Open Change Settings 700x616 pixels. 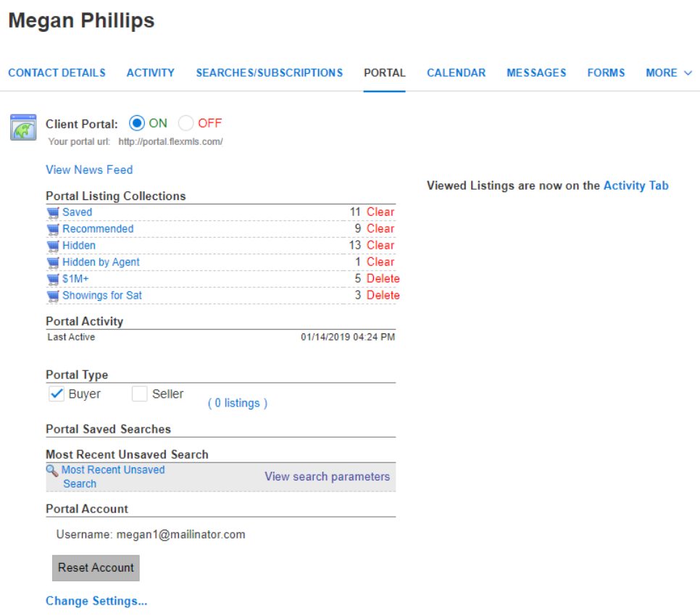coord(96,601)
